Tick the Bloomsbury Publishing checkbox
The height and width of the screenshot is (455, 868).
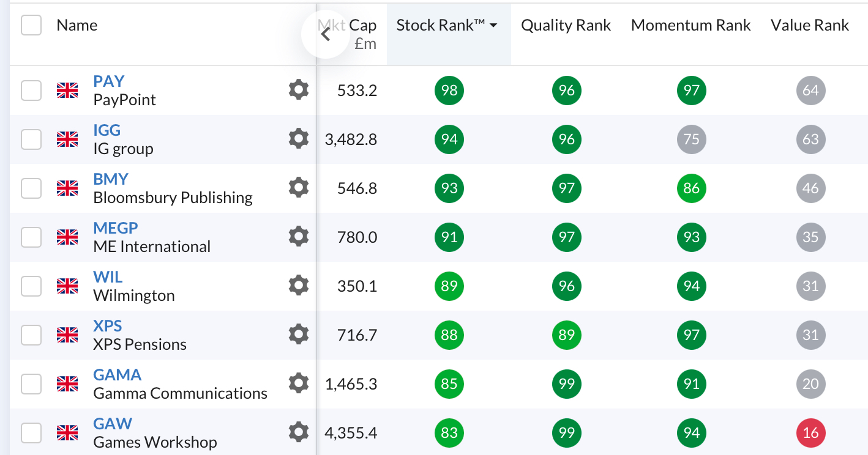31,188
